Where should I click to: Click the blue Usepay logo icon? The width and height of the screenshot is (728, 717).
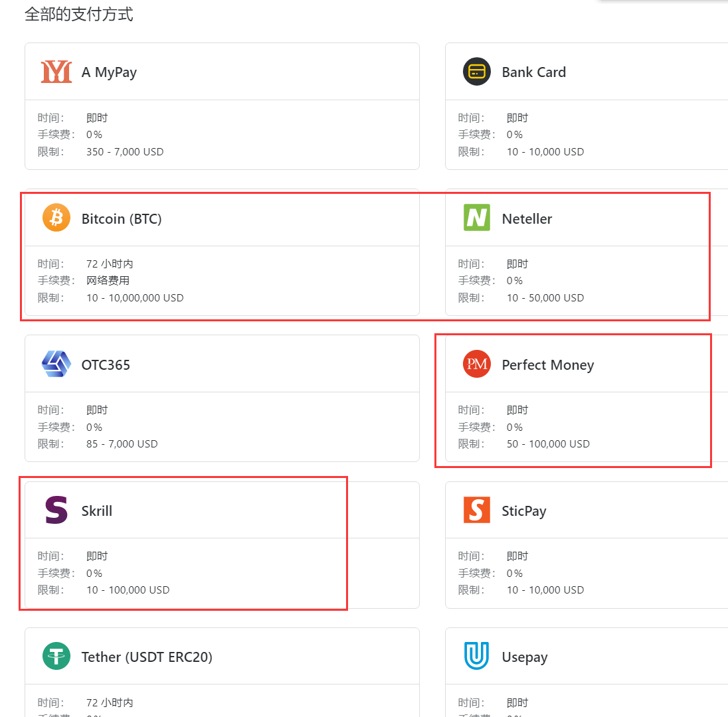pos(477,656)
